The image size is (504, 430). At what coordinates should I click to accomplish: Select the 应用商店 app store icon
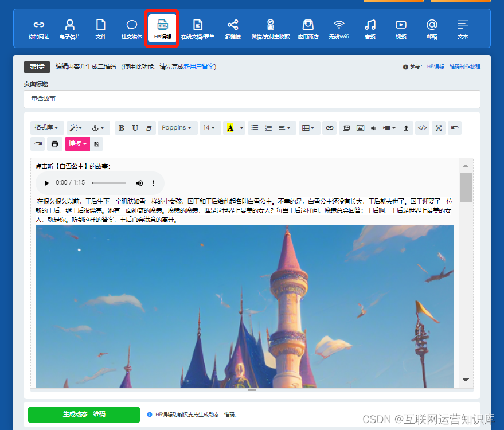(x=308, y=29)
